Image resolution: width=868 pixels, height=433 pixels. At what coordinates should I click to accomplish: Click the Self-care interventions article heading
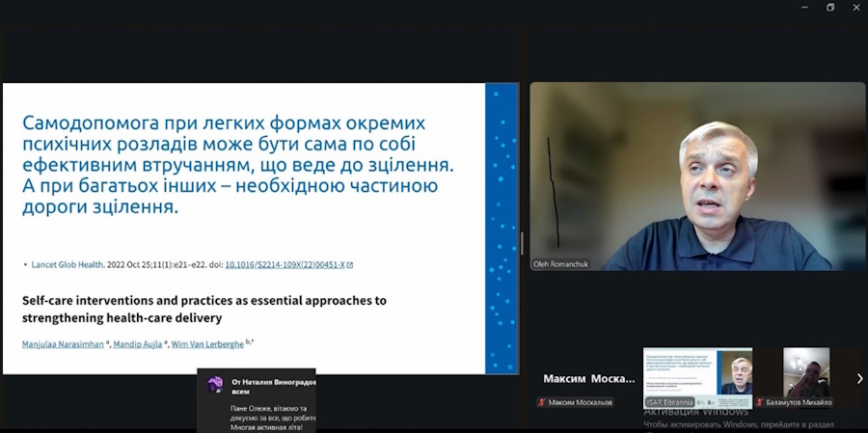203,309
